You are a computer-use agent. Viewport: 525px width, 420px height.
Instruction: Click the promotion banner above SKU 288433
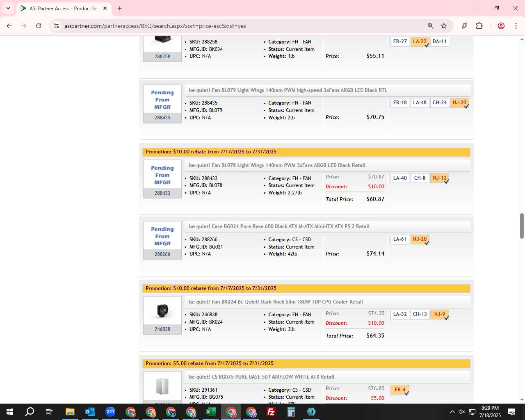click(306, 152)
